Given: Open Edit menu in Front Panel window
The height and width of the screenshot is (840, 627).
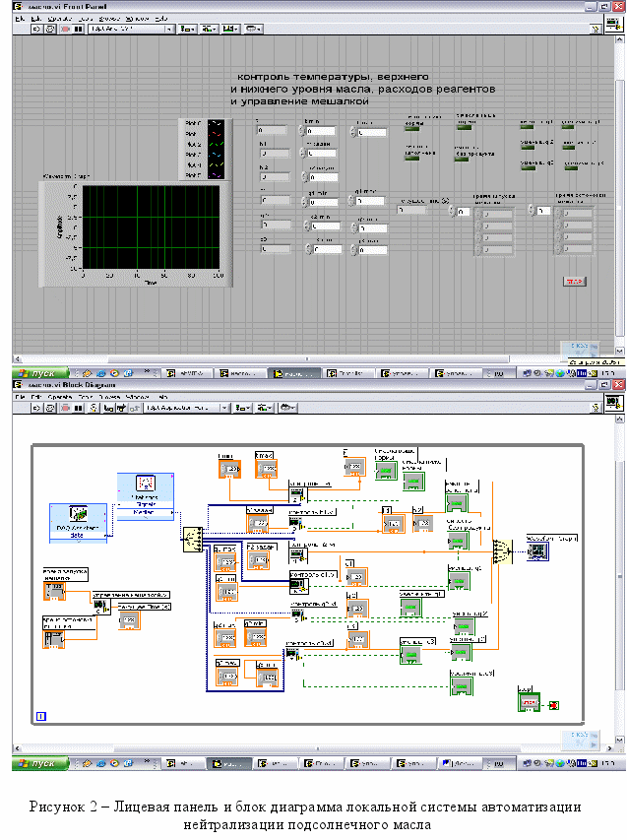Looking at the screenshot, I should (x=35, y=18).
